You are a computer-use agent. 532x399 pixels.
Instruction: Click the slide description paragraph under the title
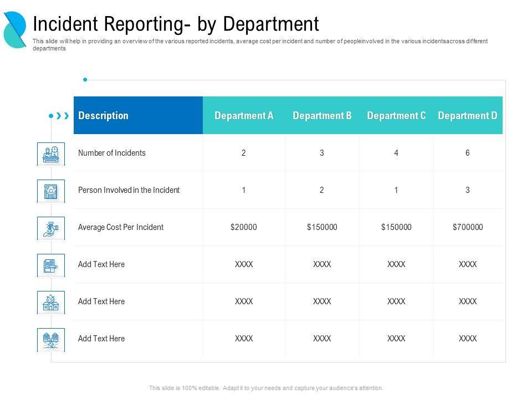260,45
